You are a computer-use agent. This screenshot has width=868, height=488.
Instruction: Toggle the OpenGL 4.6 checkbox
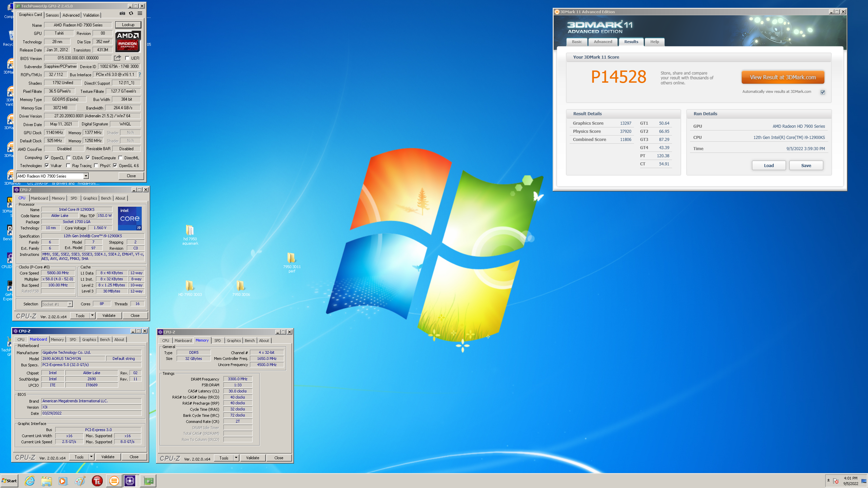115,165
